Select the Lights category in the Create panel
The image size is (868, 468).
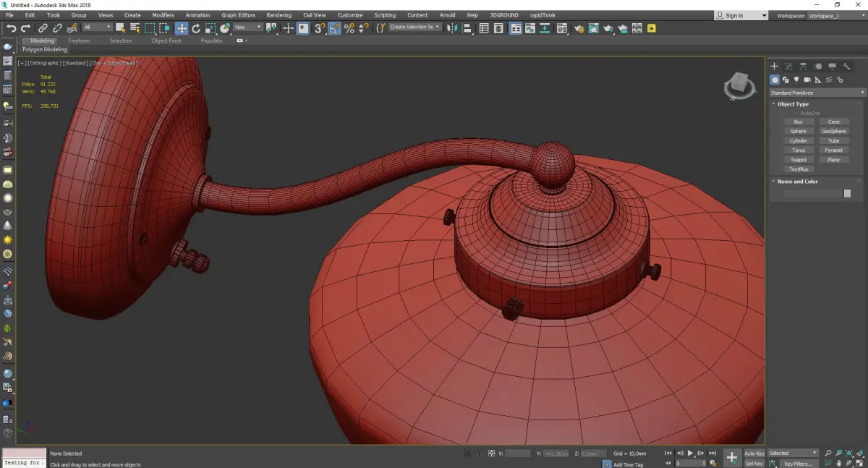click(796, 80)
